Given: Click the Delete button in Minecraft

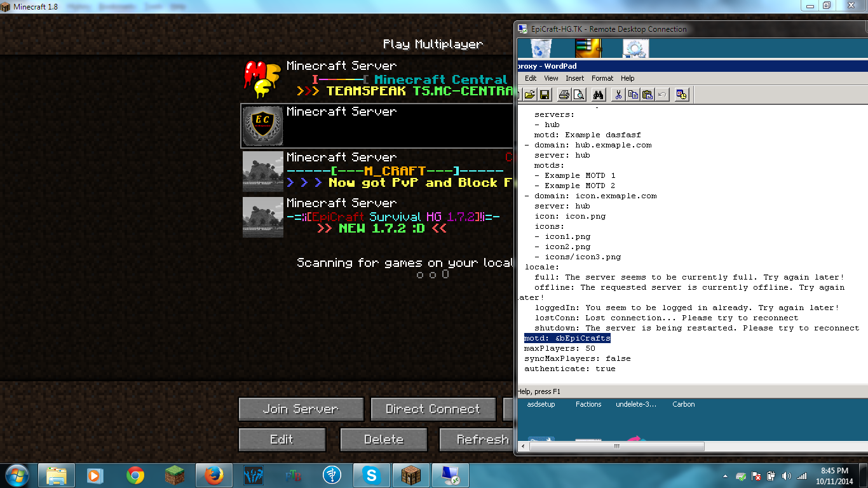Looking at the screenshot, I should coord(383,440).
